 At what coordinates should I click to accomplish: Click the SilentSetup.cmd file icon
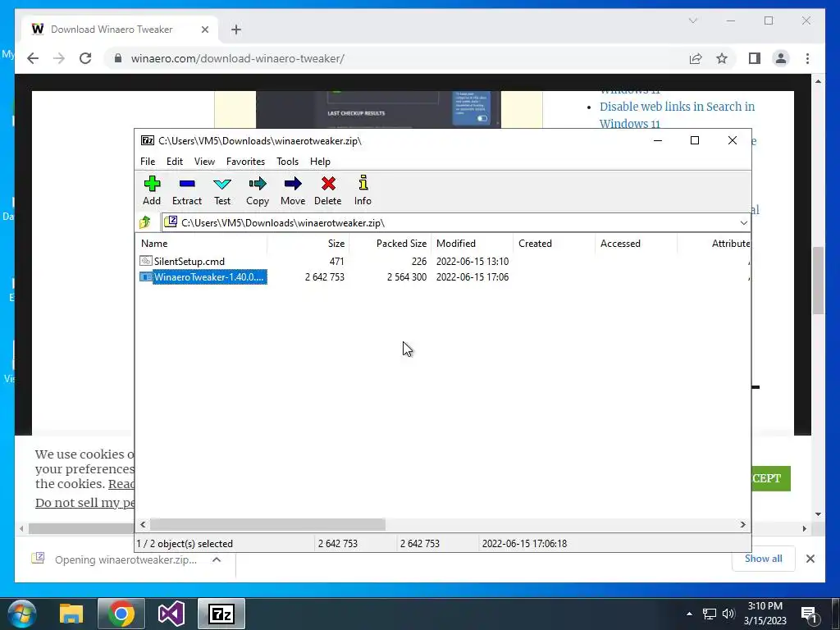(146, 261)
